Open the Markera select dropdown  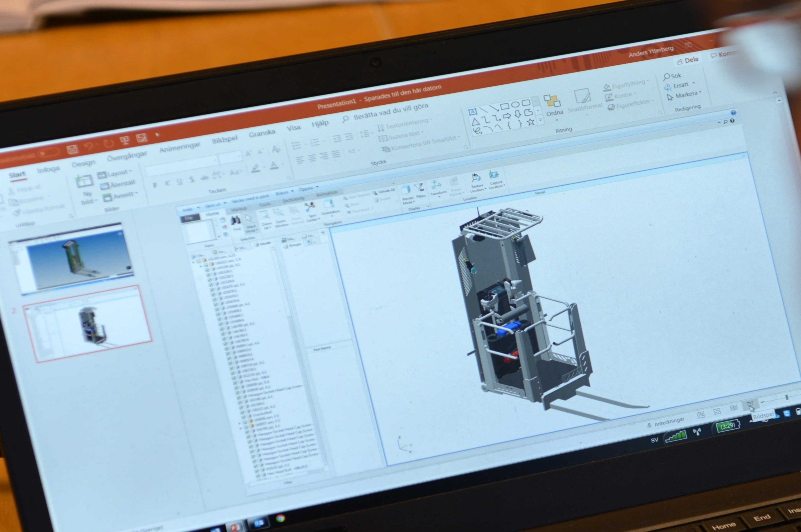[x=684, y=95]
